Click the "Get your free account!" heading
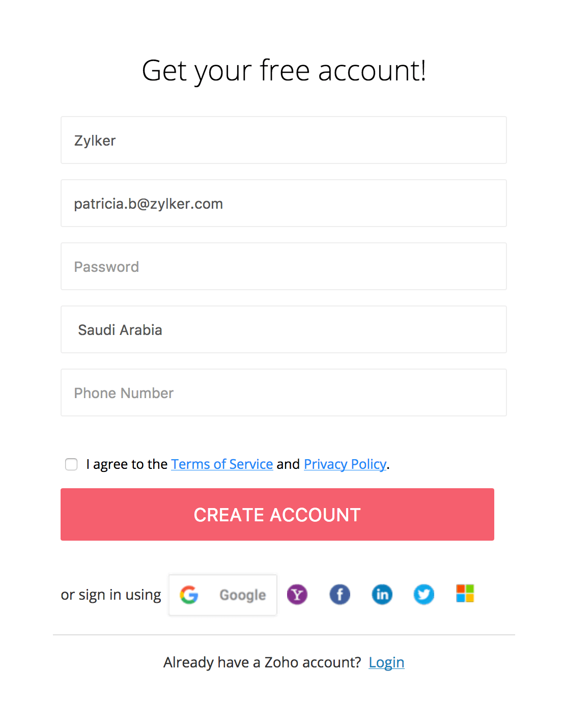Screen dimensions: 564x728 pos(284,70)
